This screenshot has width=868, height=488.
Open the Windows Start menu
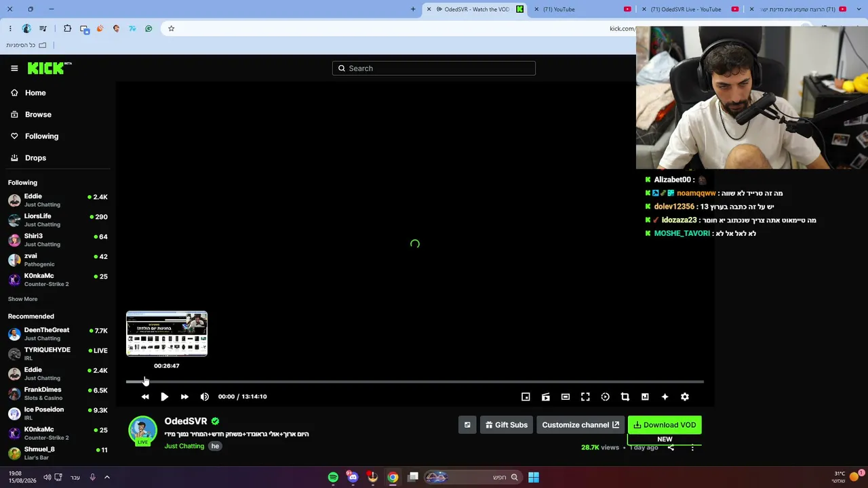click(534, 477)
